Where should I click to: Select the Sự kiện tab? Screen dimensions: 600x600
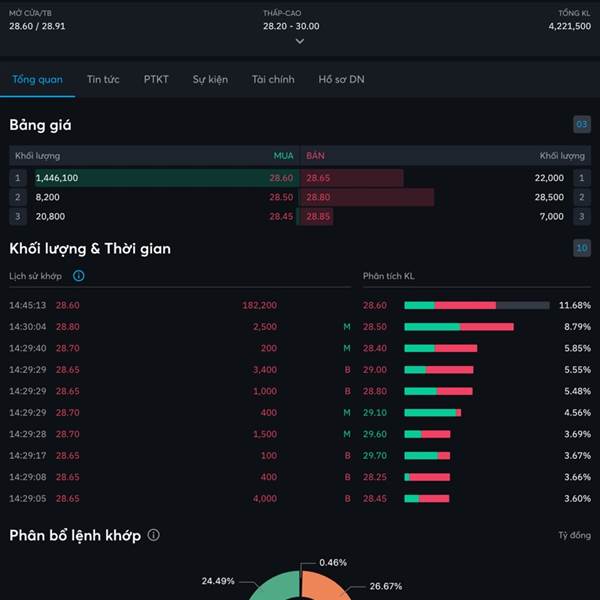point(210,80)
